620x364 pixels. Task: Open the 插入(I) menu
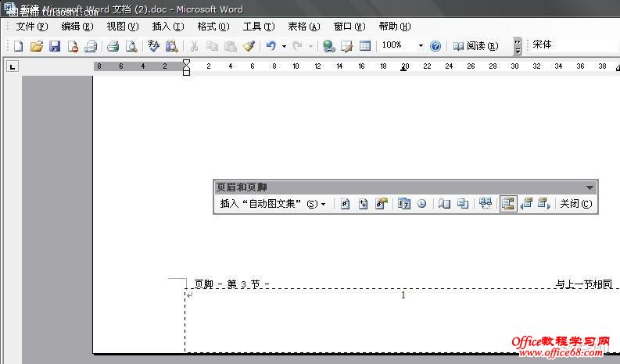point(168,27)
